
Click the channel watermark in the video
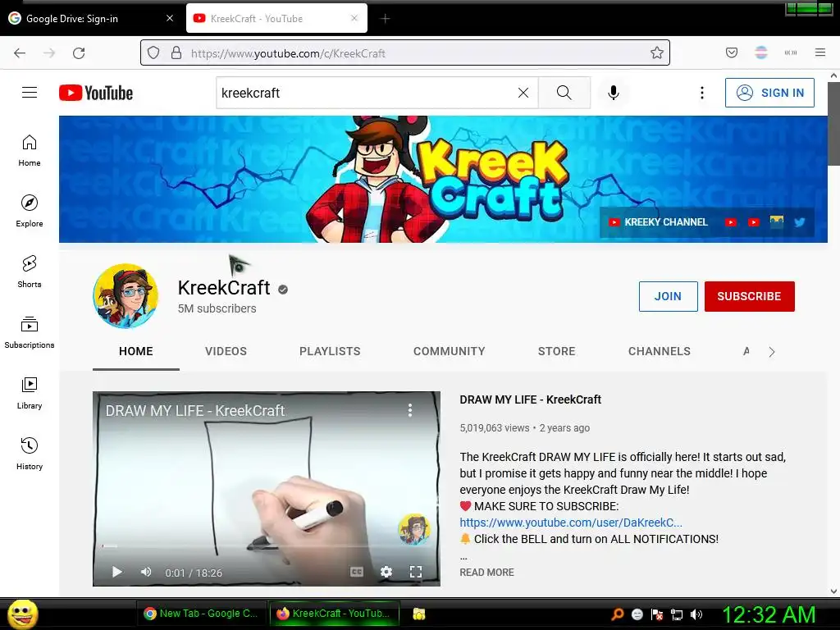[x=413, y=529]
